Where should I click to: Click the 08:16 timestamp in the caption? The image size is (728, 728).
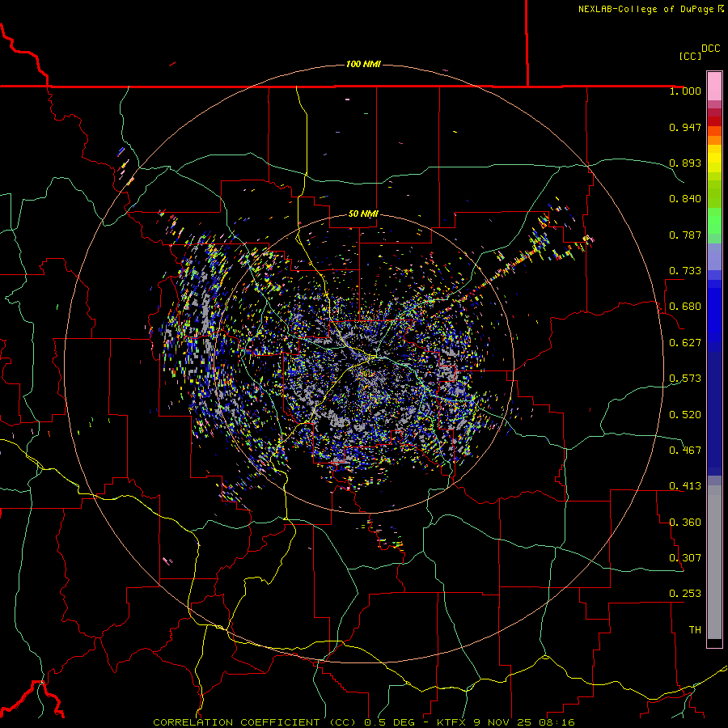557,722
